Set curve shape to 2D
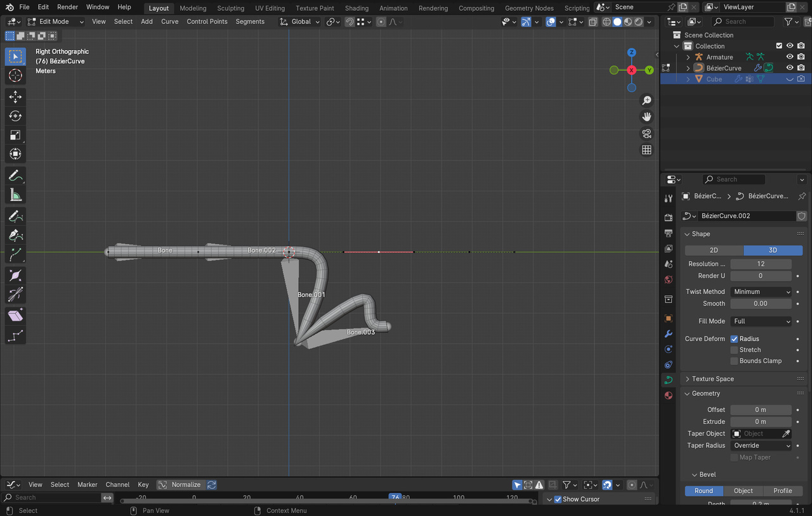Viewport: 812px width, 516px height. [714, 250]
